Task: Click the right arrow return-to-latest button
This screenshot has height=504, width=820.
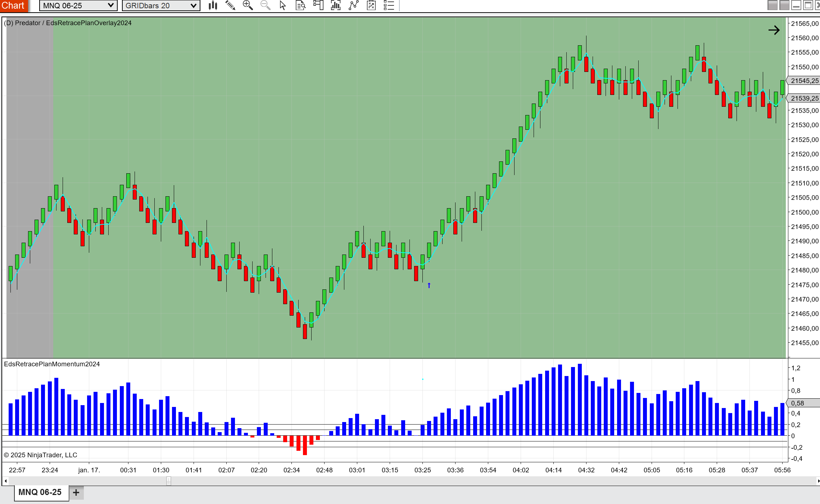Action: [x=774, y=30]
